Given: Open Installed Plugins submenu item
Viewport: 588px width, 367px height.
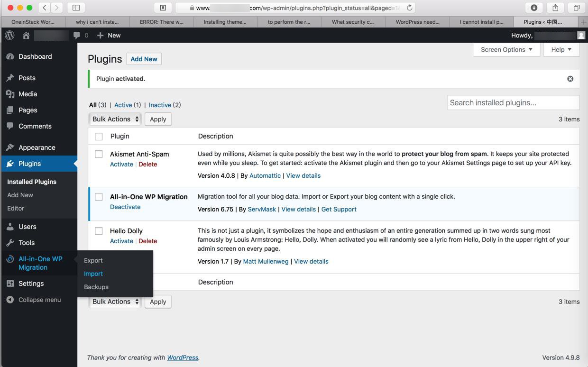Looking at the screenshot, I should [32, 182].
